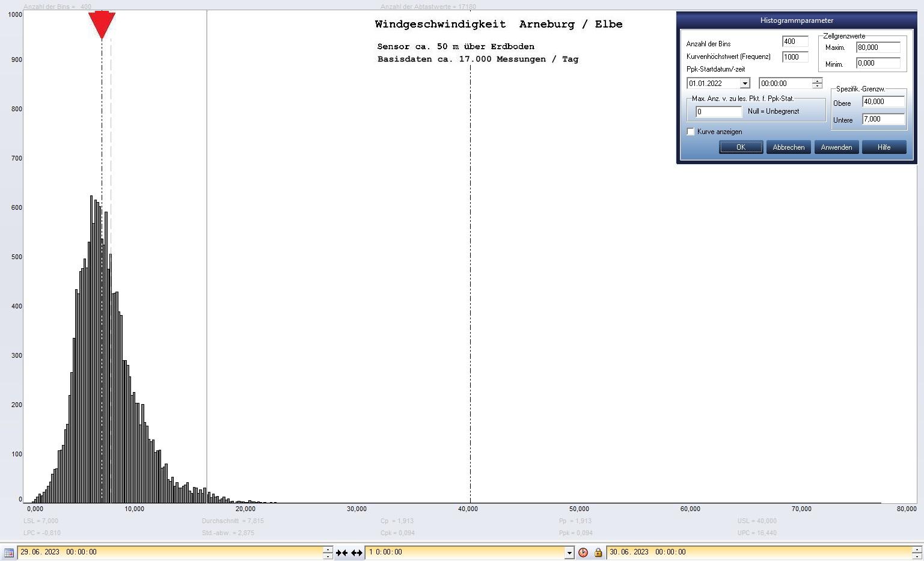Image resolution: width=924 pixels, height=561 pixels.
Task: Click the 'Basisdaten ca. 17.000 Messungen / Tag' text
Action: point(478,59)
